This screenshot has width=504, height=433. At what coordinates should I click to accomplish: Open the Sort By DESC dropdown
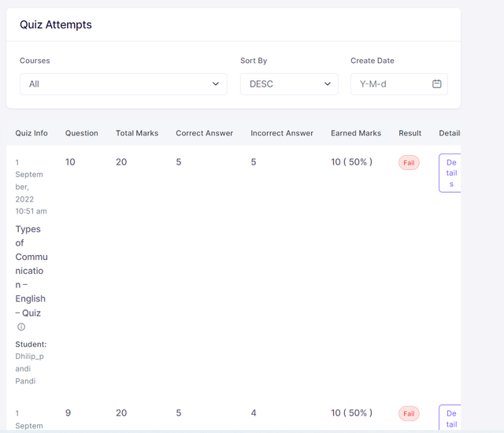pos(289,84)
